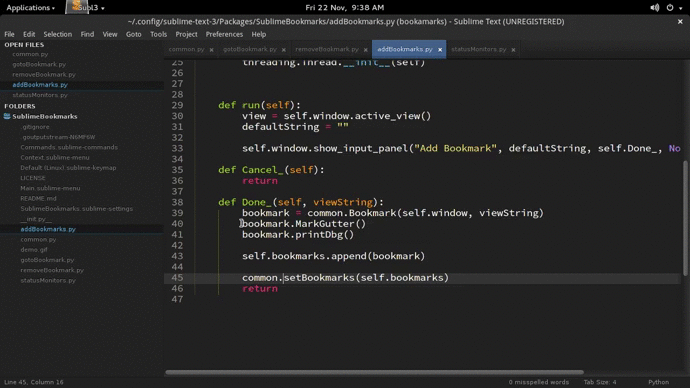The width and height of the screenshot is (690, 388).
Task: Close the removeBookmark.py tab
Action: [365, 50]
